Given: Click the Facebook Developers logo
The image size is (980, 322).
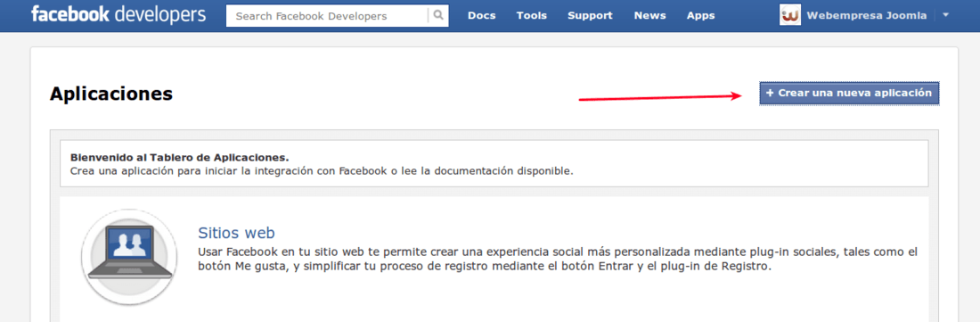Looking at the screenshot, I should (118, 15).
